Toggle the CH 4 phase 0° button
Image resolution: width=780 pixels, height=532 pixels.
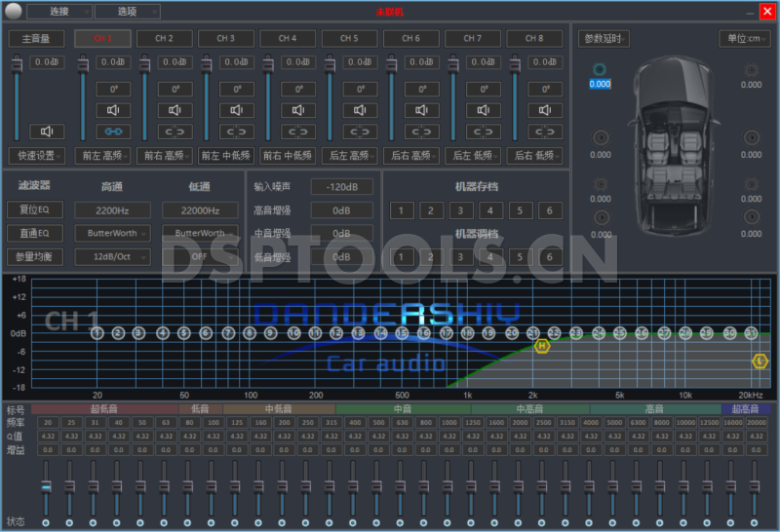tap(297, 89)
